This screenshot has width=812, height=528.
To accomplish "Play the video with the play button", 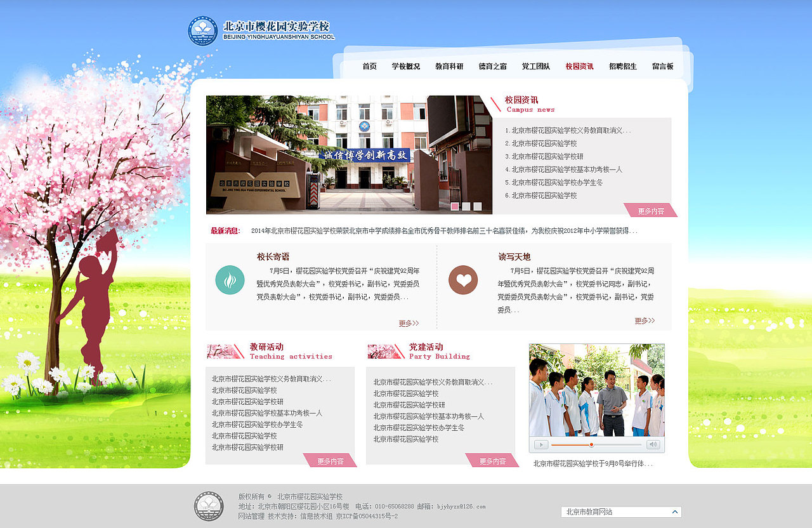I will [x=541, y=444].
